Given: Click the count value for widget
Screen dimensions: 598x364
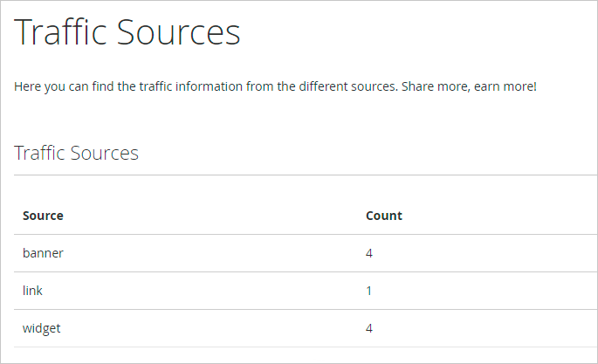Looking at the screenshot, I should 369,328.
